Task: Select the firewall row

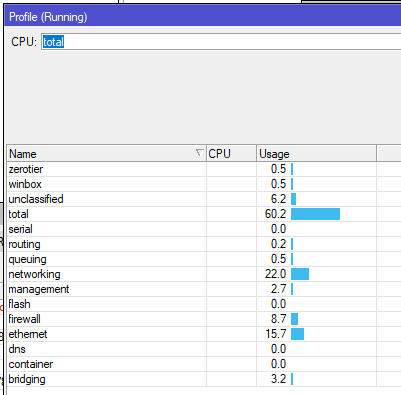Action: click(204, 319)
